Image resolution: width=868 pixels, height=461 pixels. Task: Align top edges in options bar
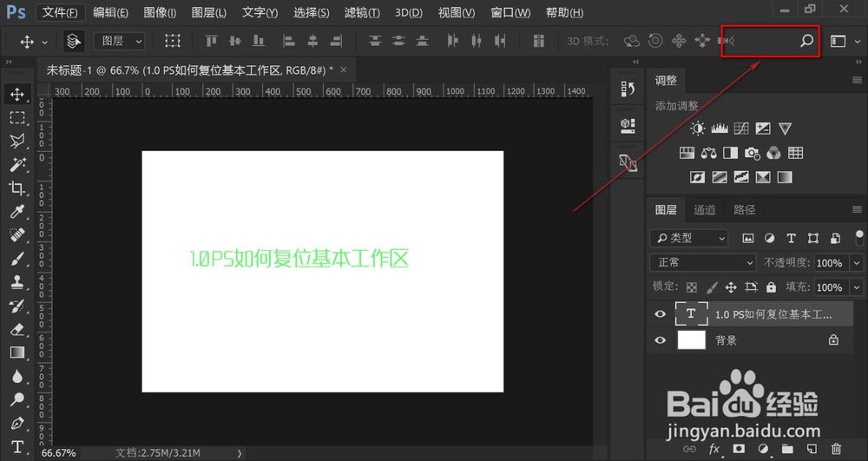click(x=211, y=41)
